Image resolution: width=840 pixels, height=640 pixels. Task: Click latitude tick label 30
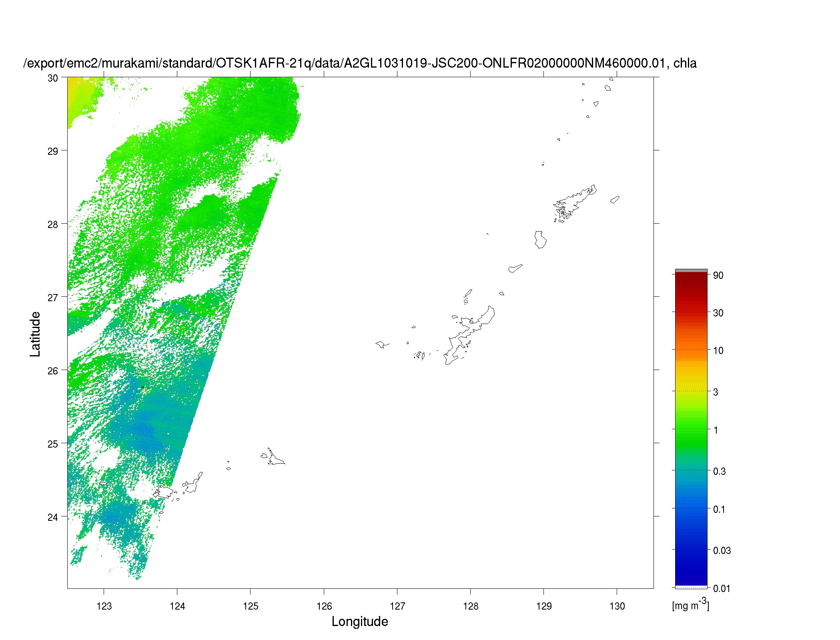53,78
